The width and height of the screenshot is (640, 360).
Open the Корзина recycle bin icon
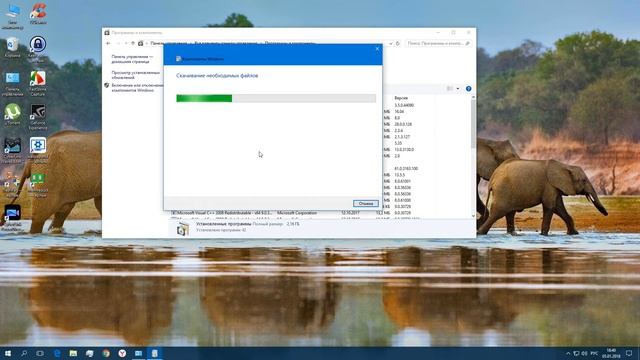coord(13,47)
